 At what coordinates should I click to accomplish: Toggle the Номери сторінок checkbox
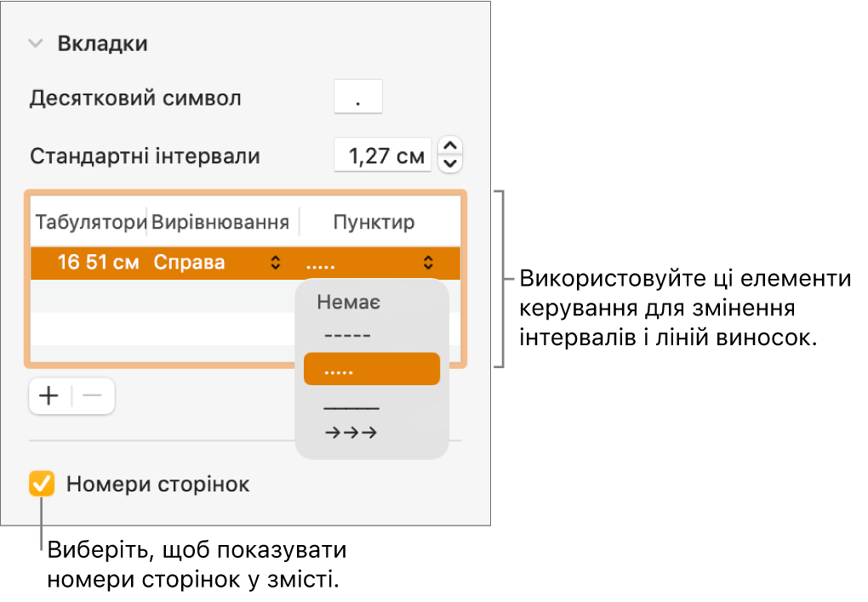(x=42, y=485)
